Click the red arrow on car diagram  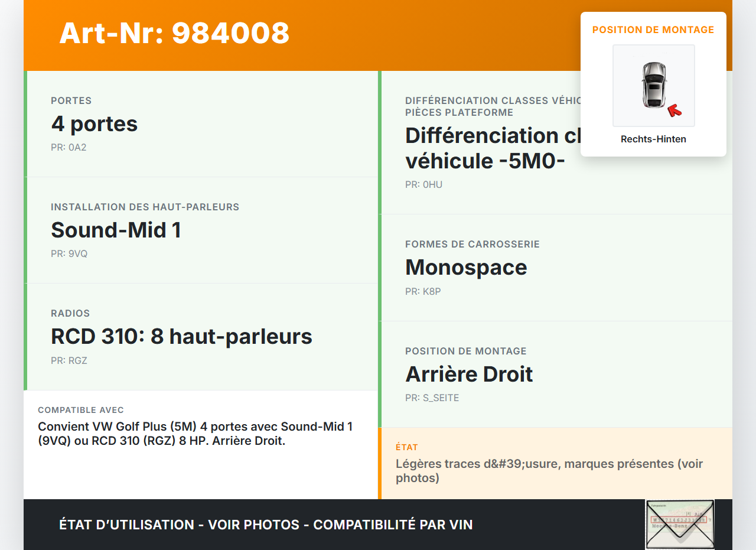(x=674, y=110)
